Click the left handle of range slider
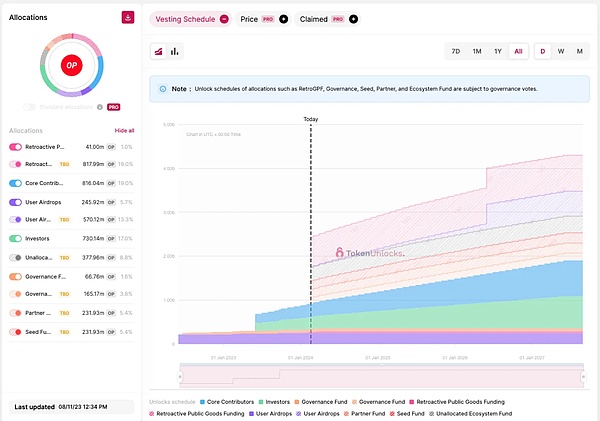This screenshot has height=421, width=600. point(181,375)
